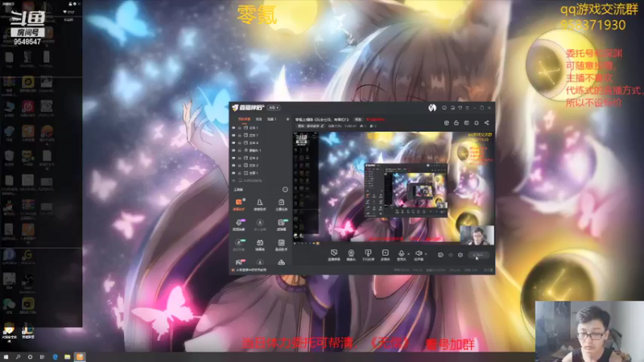Screen dimensions: 644x362
Task: Switch to the second scene tab
Action: (258, 119)
